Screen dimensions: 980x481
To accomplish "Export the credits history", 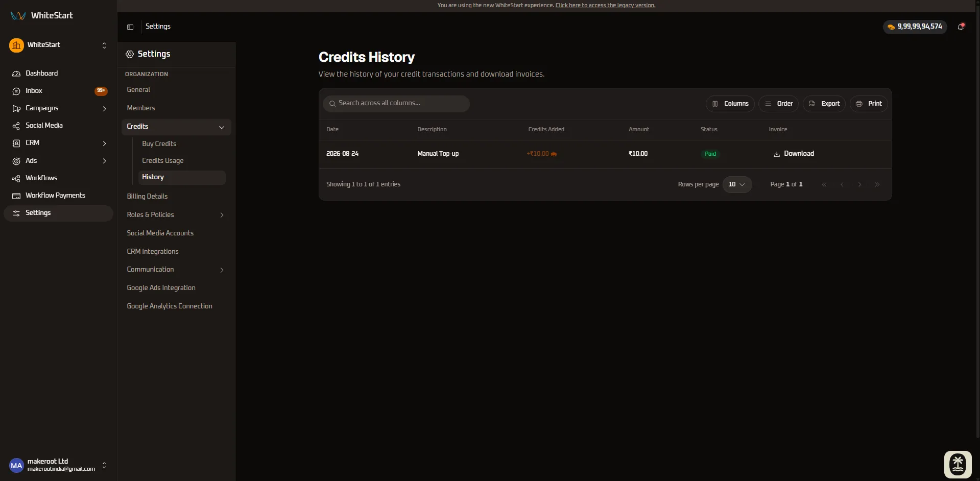I will [824, 104].
